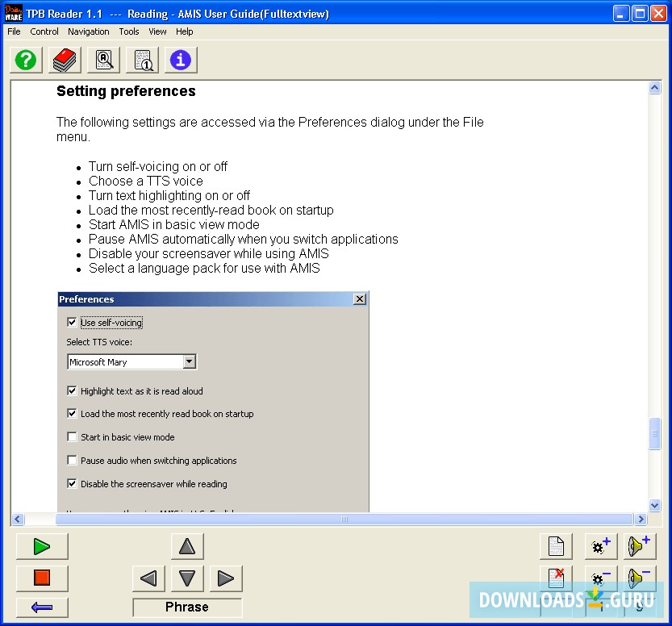The width and height of the screenshot is (672, 626).
Task: Open the Navigation menu
Action: (88, 31)
